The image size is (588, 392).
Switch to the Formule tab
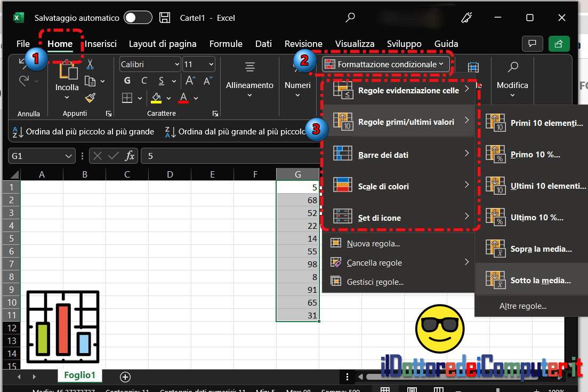coord(225,44)
